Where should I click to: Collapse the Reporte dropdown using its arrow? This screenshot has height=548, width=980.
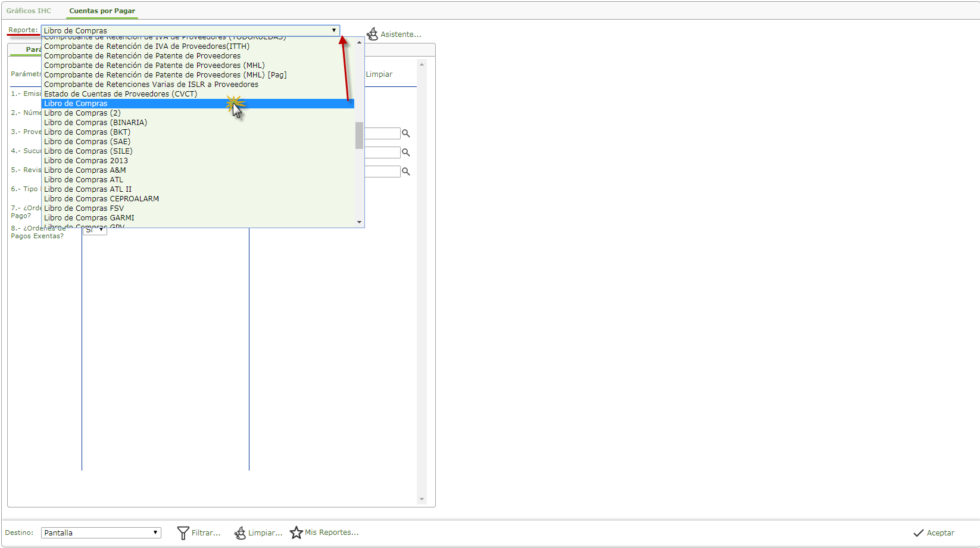point(334,30)
